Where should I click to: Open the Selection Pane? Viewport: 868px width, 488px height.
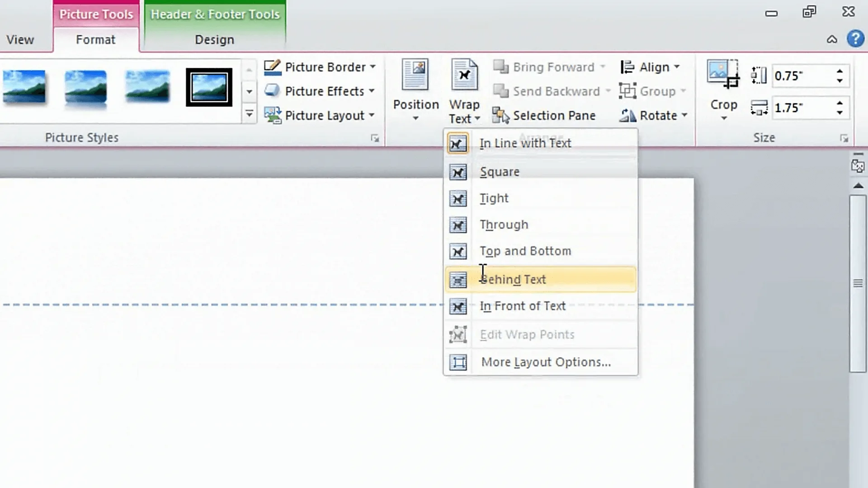(546, 115)
